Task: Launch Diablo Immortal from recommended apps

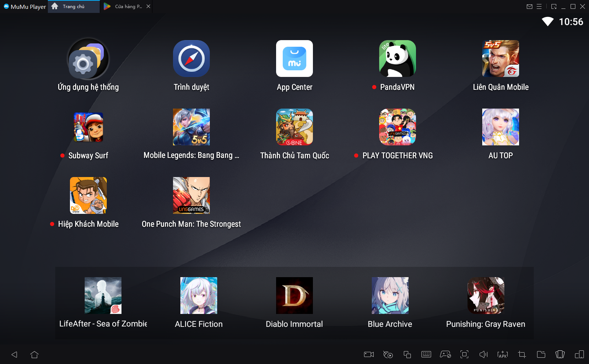Action: (294, 296)
